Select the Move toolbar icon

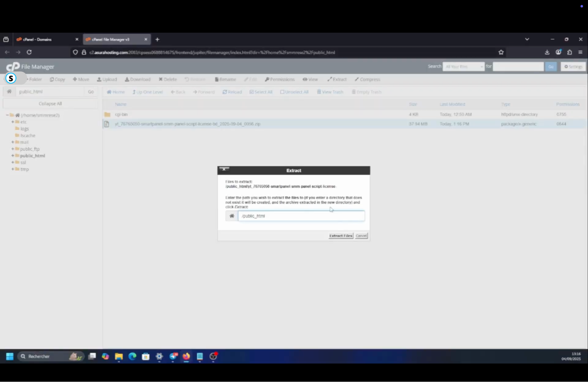point(81,79)
